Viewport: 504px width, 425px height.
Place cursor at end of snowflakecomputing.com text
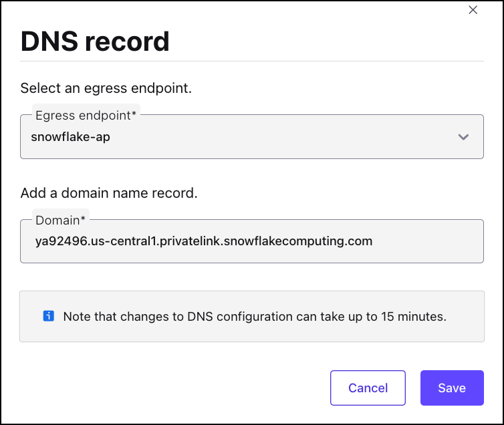pyautogui.click(x=372, y=241)
